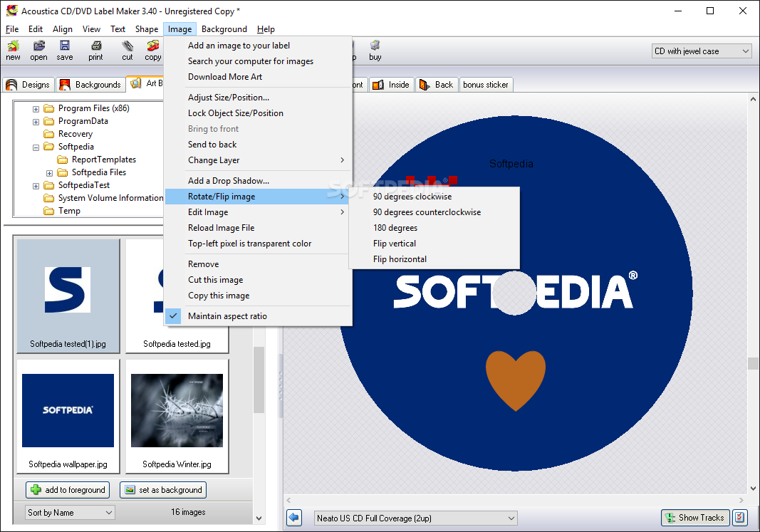
Task: Click the checklist icon beside Show Tracks
Action: pyautogui.click(x=739, y=518)
